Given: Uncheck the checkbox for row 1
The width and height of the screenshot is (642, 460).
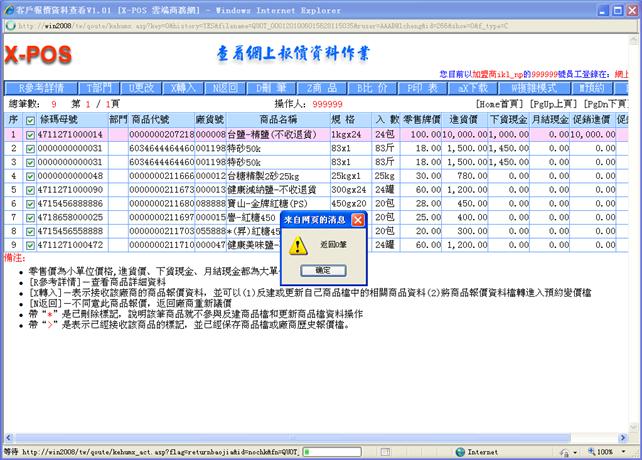Looking at the screenshot, I should pyautogui.click(x=29, y=133).
